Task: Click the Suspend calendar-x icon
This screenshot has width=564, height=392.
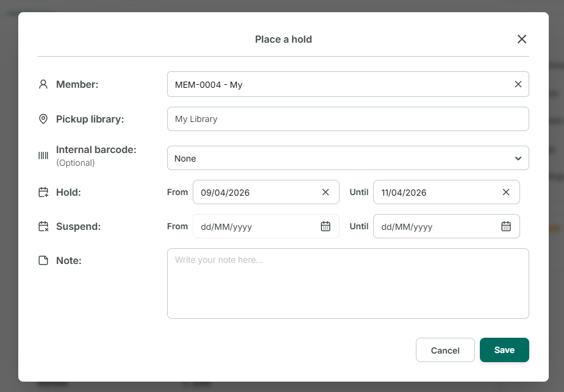Action: click(43, 227)
